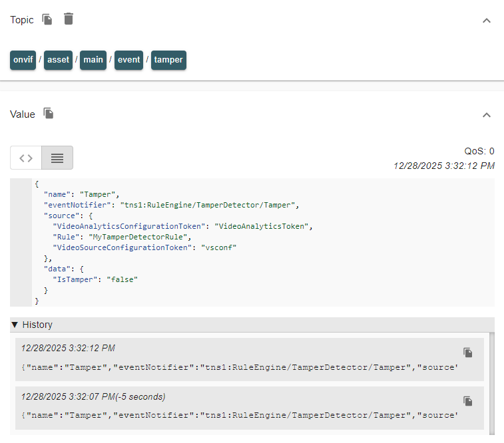
Task: Open the history message from 3:32:07 PM
Action: pyautogui.click(x=240, y=415)
